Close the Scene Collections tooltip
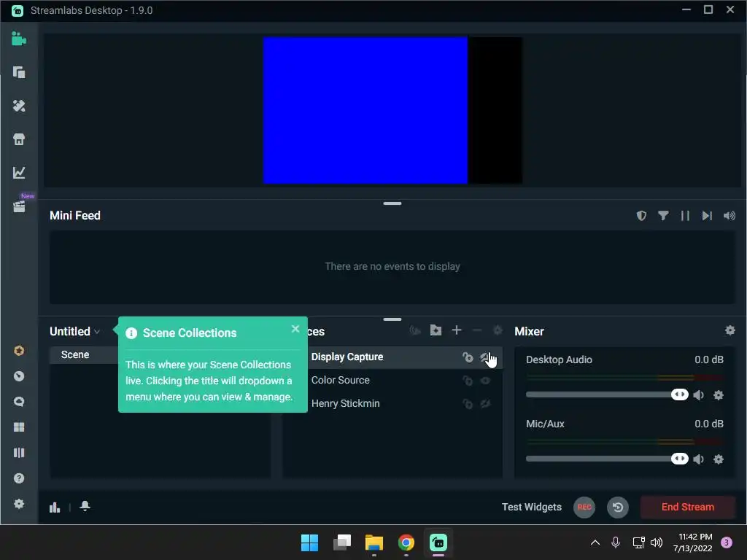 [x=295, y=329]
